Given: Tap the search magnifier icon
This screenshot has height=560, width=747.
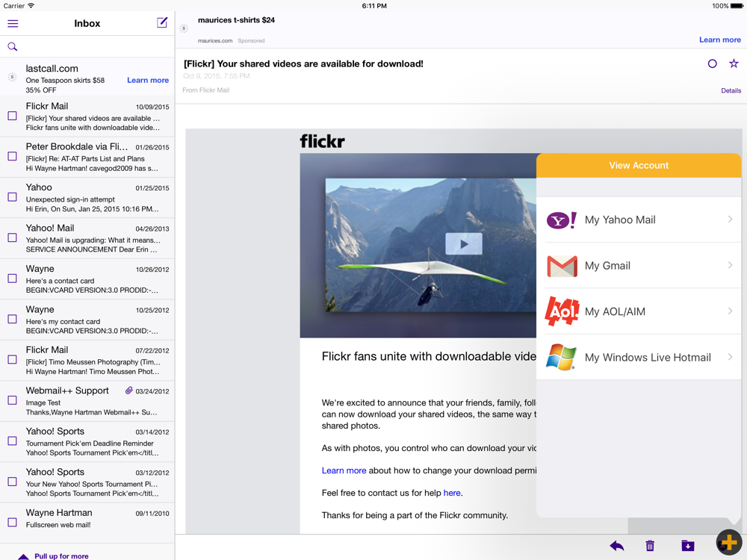Looking at the screenshot, I should (13, 46).
